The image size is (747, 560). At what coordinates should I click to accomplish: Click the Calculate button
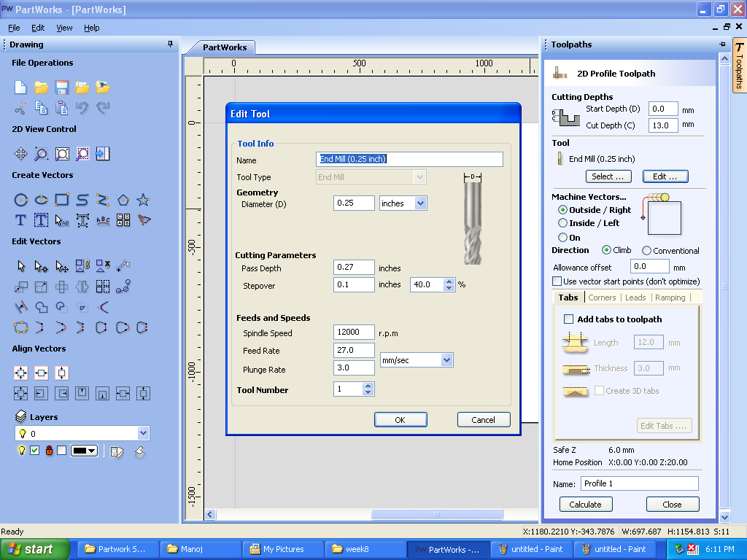[x=586, y=505]
